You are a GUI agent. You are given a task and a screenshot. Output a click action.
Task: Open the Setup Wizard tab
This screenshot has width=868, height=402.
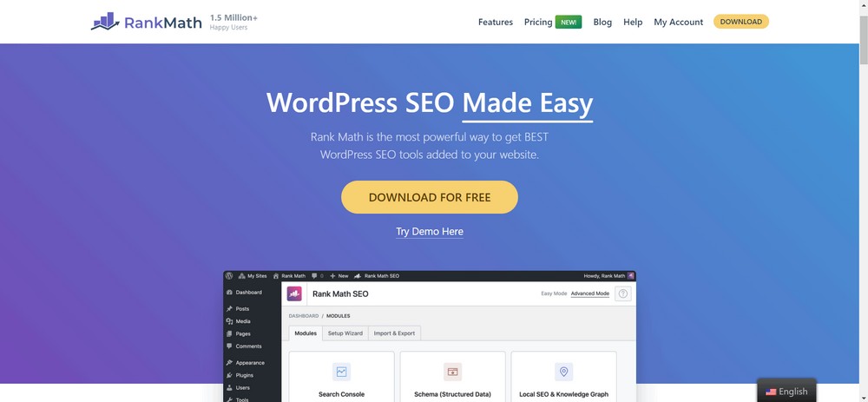coord(345,333)
